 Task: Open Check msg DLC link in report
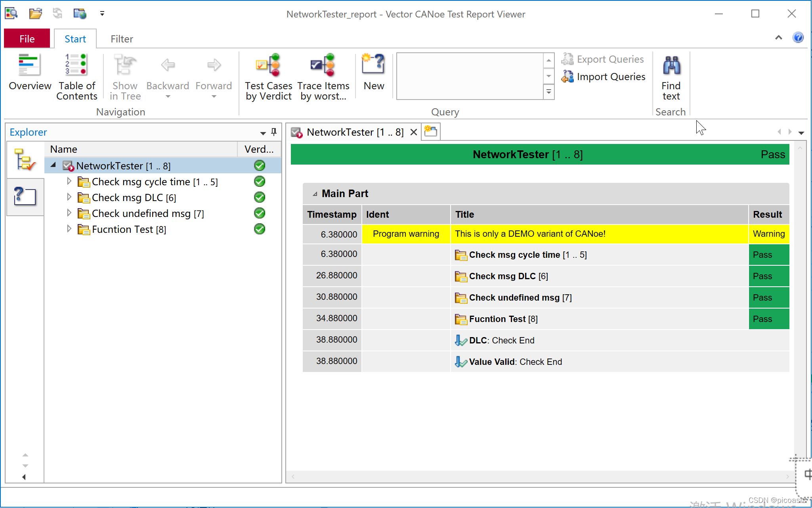(x=502, y=276)
